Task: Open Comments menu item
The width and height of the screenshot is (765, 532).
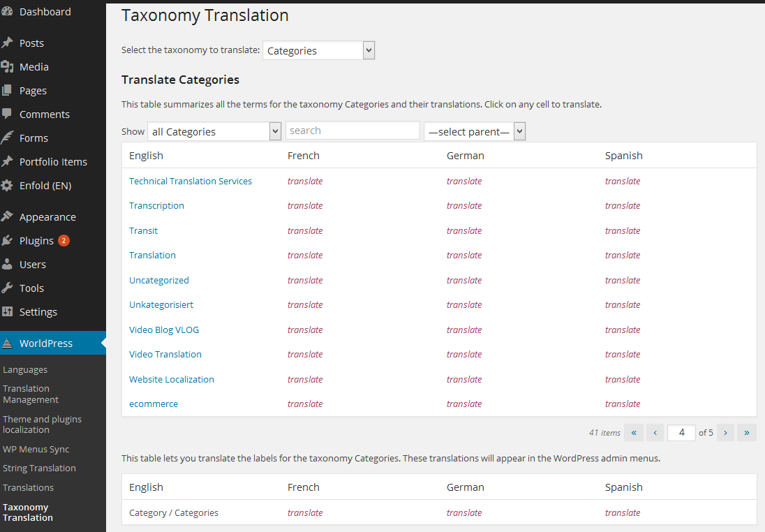Action: click(x=45, y=114)
